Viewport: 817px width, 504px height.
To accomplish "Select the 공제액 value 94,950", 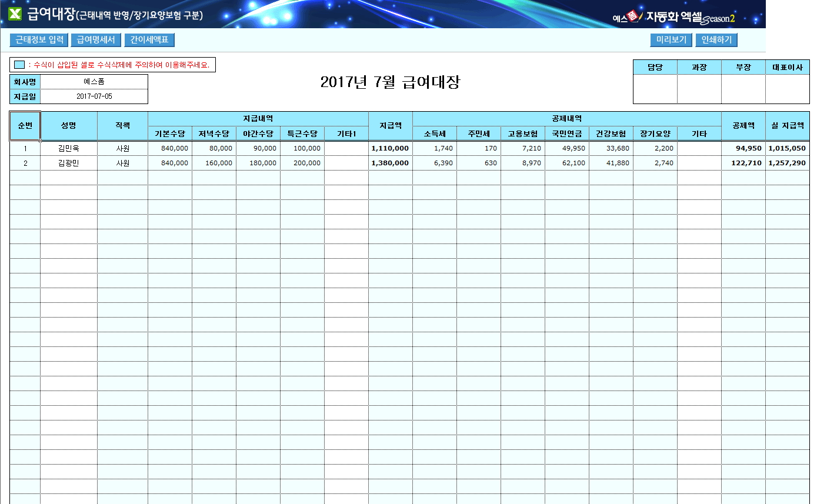I will point(743,148).
